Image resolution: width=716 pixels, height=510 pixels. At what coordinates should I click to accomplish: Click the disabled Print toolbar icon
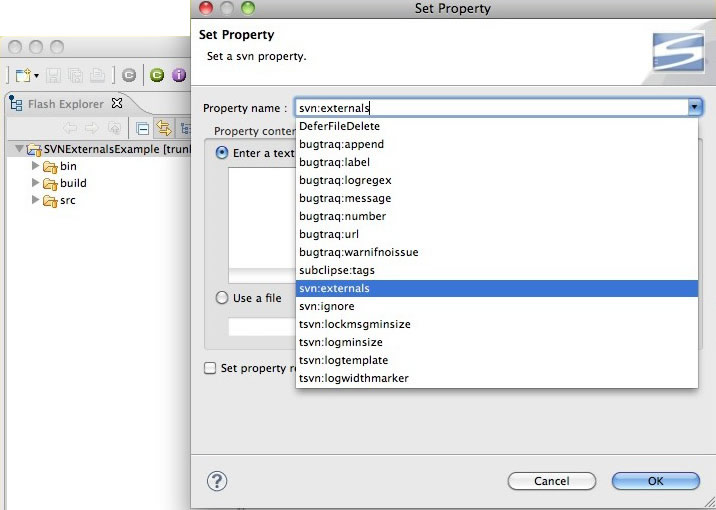click(x=97, y=75)
